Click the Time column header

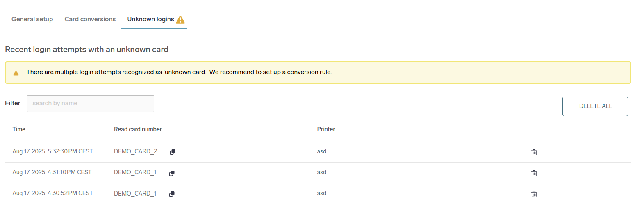click(x=19, y=129)
